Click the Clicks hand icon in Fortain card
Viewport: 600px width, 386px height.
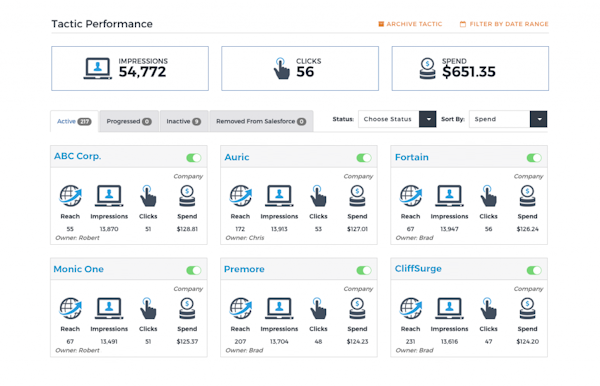pos(488,196)
